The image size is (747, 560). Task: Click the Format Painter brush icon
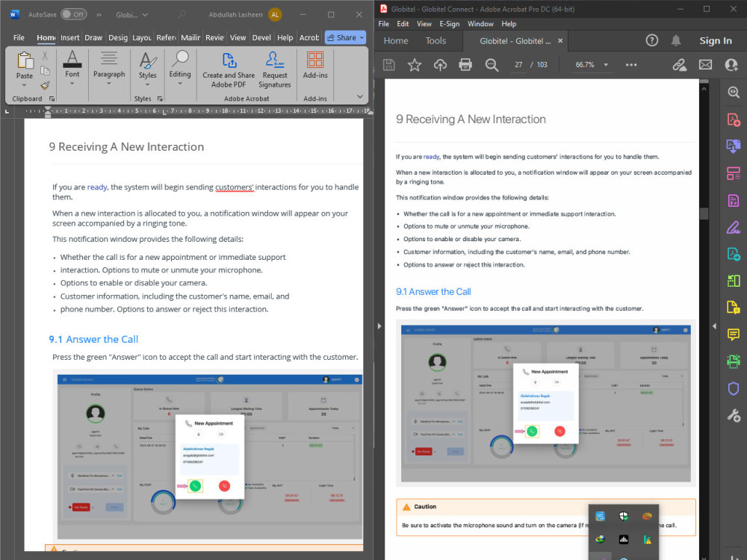point(45,86)
